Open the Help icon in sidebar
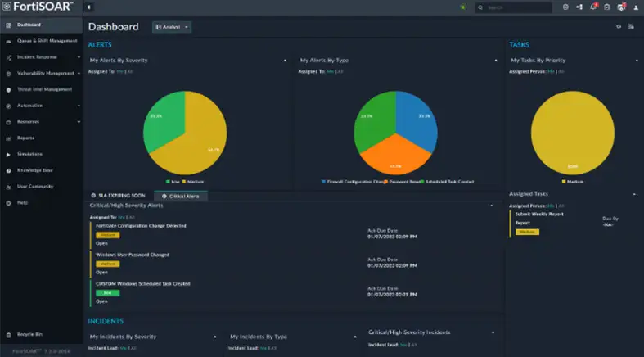 pos(8,202)
